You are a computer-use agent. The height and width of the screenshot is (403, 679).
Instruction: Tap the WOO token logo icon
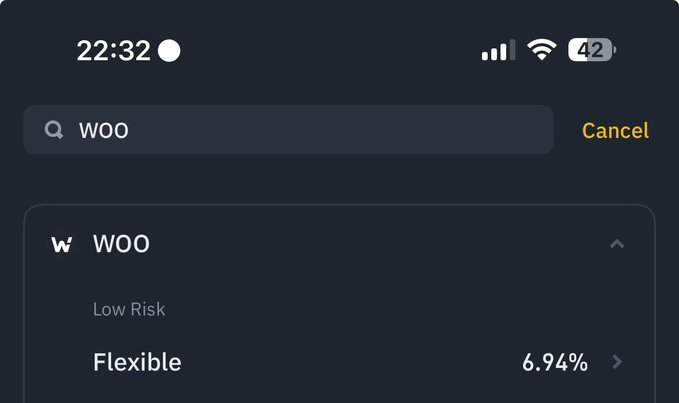point(62,244)
